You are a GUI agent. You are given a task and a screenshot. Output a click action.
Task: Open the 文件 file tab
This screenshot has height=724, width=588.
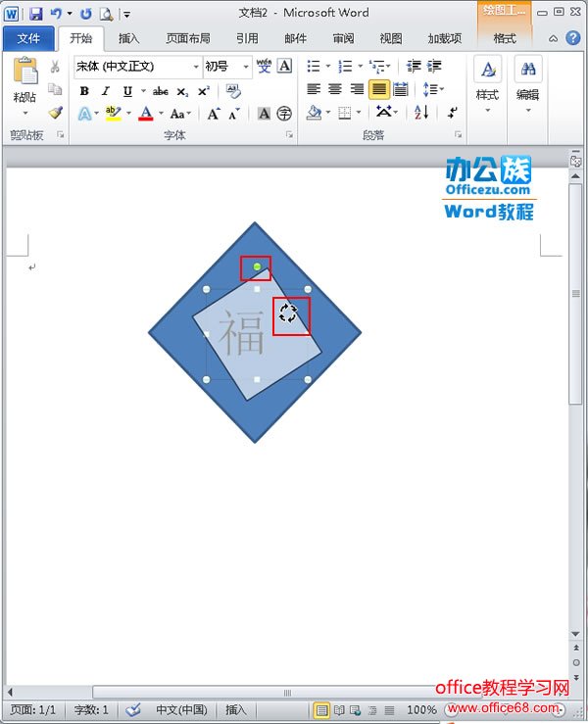pyautogui.click(x=28, y=39)
